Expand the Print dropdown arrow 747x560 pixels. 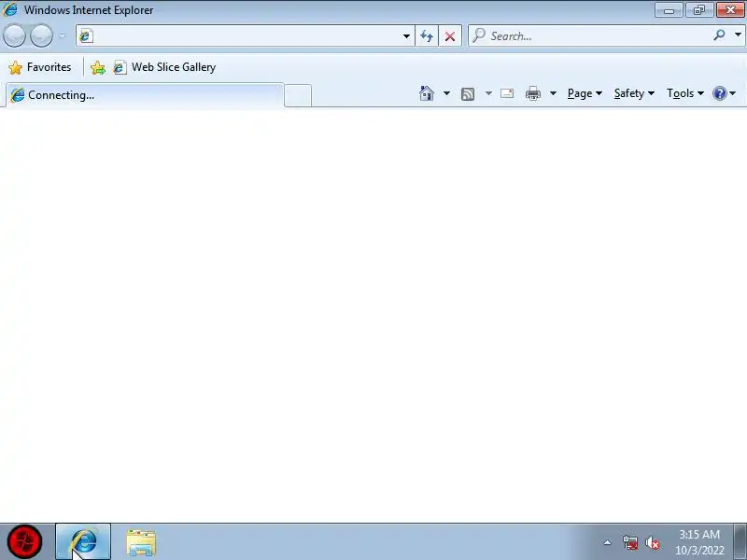click(x=553, y=93)
